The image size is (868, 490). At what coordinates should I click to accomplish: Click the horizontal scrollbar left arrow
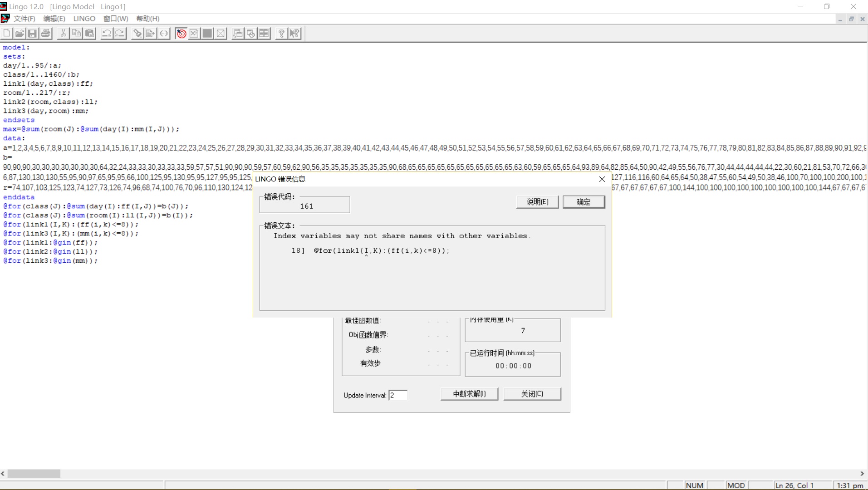point(3,474)
